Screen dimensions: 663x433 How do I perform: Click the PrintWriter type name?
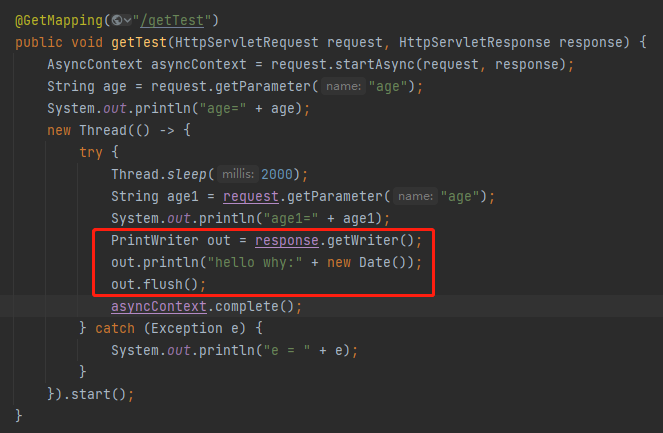pos(154,240)
